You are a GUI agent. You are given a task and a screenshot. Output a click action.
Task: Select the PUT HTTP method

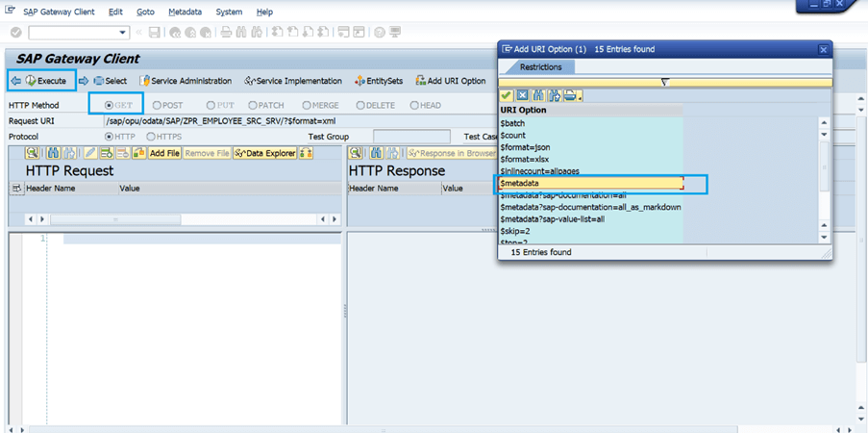(211, 105)
